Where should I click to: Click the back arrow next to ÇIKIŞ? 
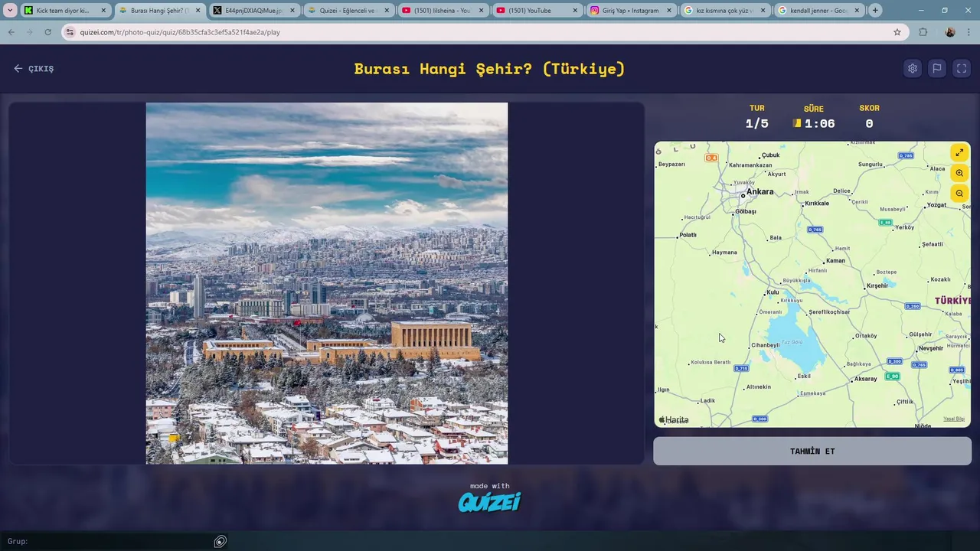tap(18, 68)
